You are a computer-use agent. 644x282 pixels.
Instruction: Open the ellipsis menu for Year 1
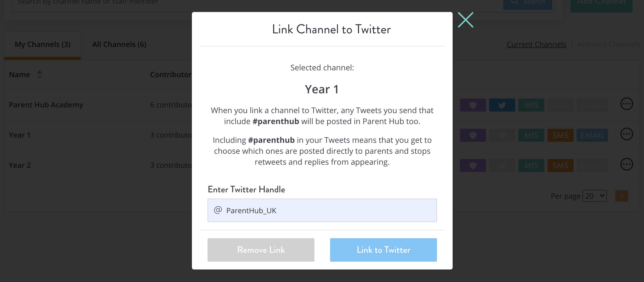point(627,134)
